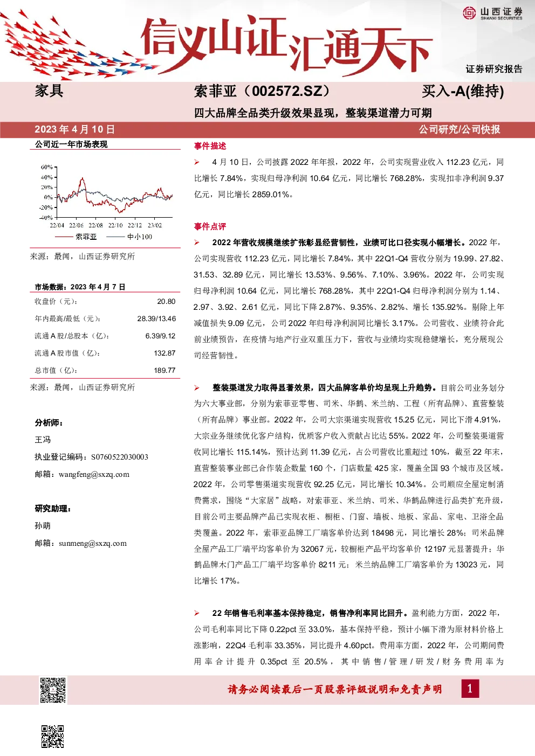Viewport: 535px width, 756px height.
Task: Click the 索菲亚 chart legend entry
Action: click(76, 237)
